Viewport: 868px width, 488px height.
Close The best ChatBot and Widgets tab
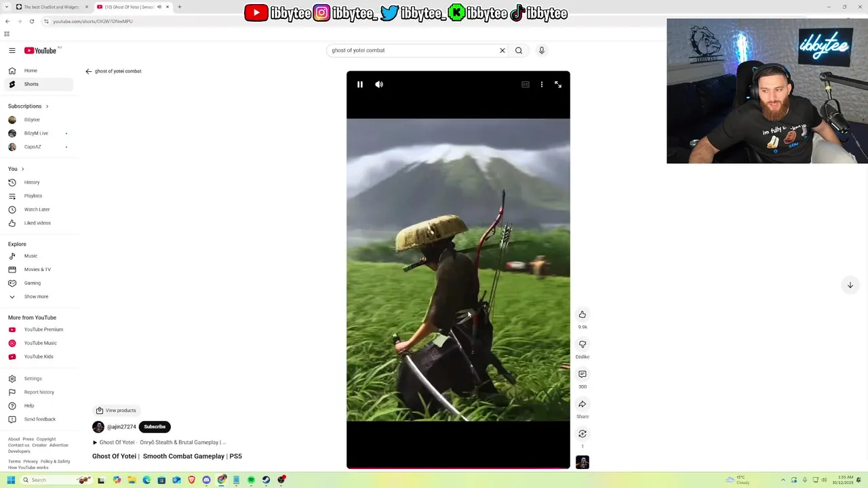[x=87, y=7]
